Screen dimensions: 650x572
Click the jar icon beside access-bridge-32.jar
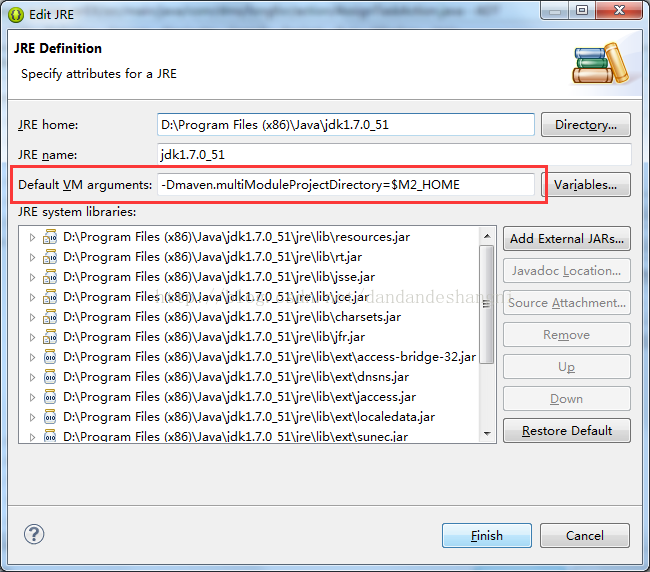[x=50, y=357]
